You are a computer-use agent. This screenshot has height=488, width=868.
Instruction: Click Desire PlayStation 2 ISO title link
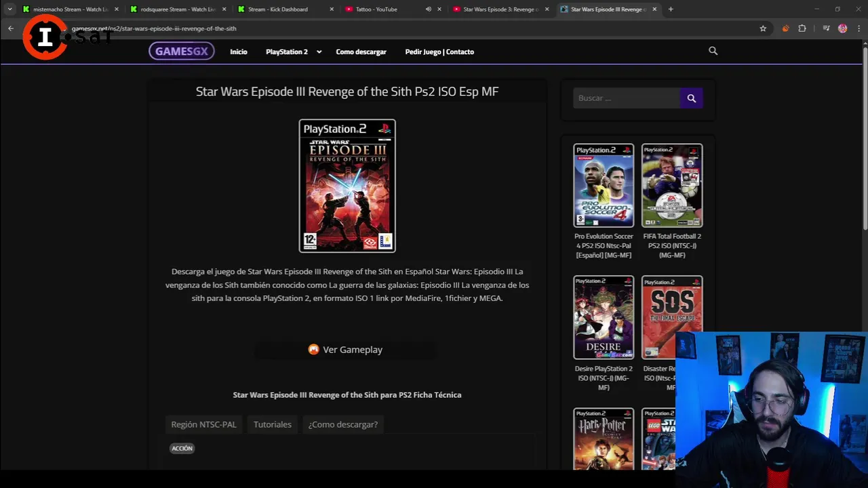pos(604,378)
